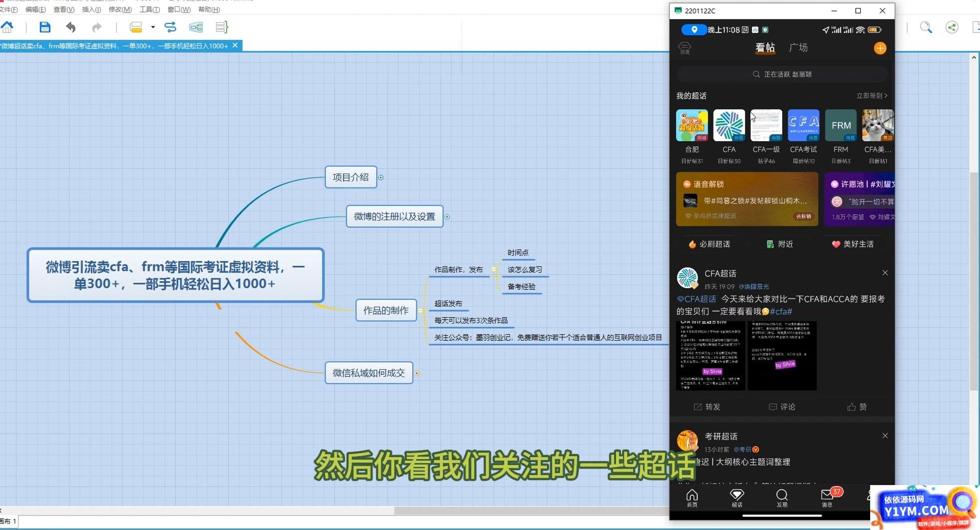The width and height of the screenshot is (980, 530).
Task: Select the central mind map topic box
Action: (176, 275)
